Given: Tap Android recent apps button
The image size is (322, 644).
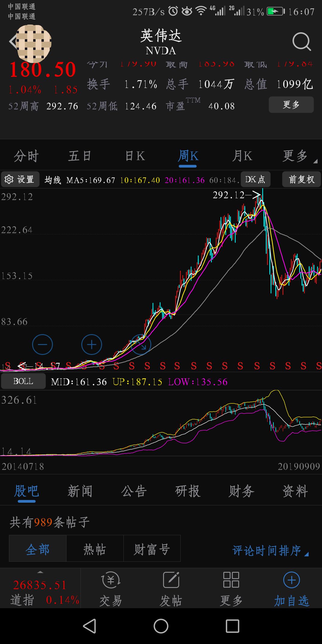Looking at the screenshot, I should tap(233, 626).
